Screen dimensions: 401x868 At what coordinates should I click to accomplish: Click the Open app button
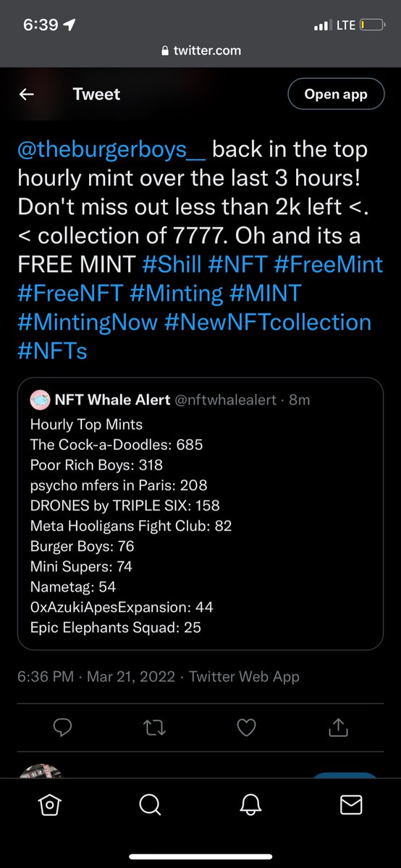(x=336, y=94)
